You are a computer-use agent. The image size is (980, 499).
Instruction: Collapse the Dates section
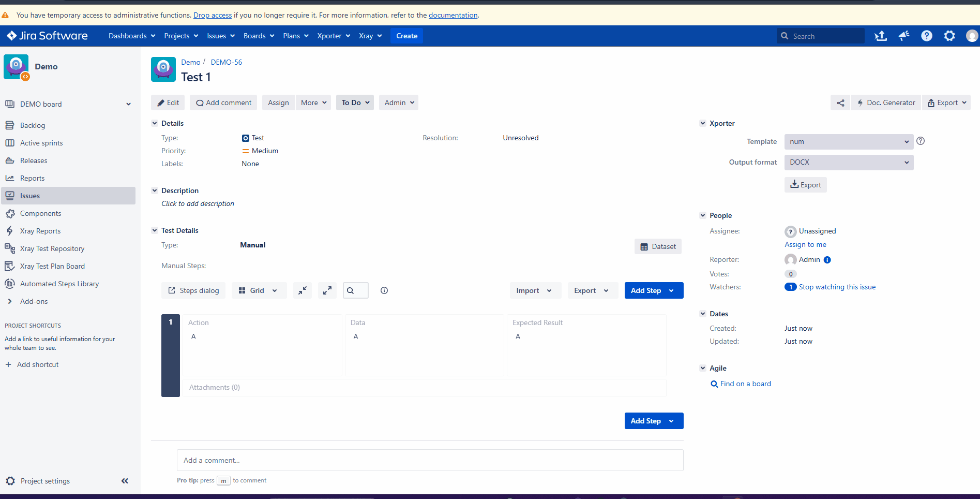coord(703,314)
